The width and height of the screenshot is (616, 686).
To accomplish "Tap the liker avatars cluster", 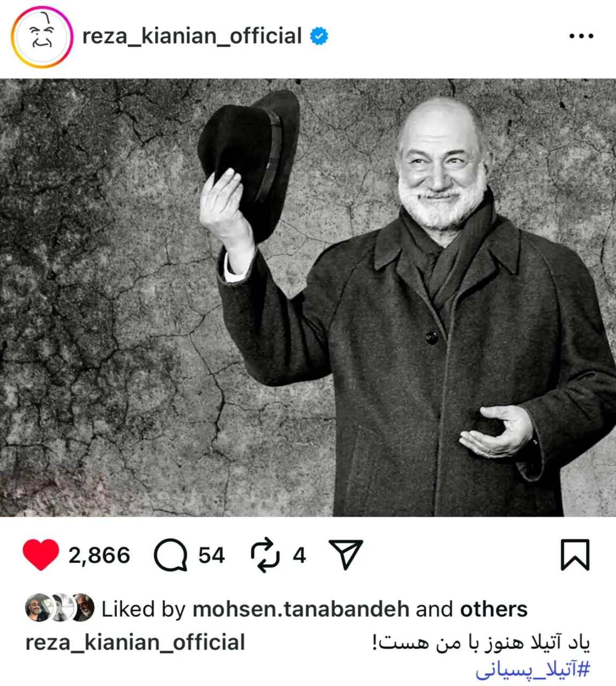I will [60, 608].
